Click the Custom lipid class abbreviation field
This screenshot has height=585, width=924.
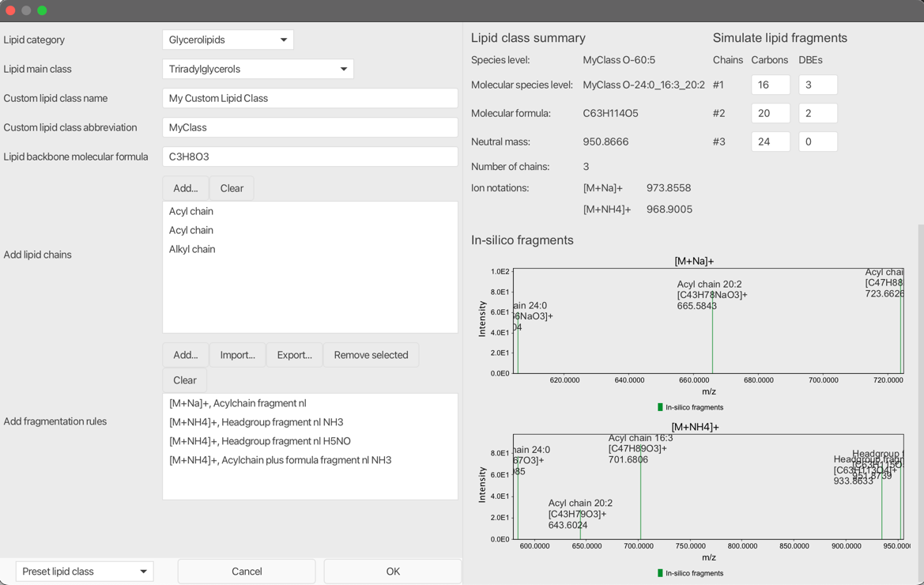pos(310,127)
